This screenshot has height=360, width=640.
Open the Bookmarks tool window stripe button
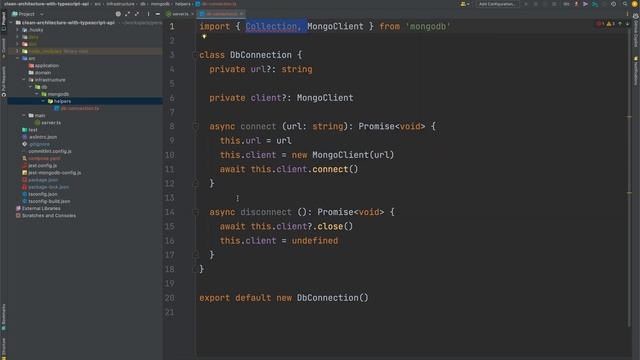pos(3,316)
